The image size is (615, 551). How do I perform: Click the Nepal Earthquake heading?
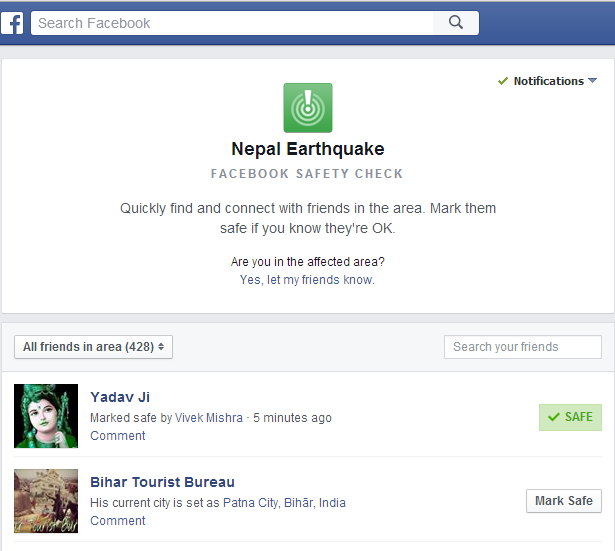[308, 149]
